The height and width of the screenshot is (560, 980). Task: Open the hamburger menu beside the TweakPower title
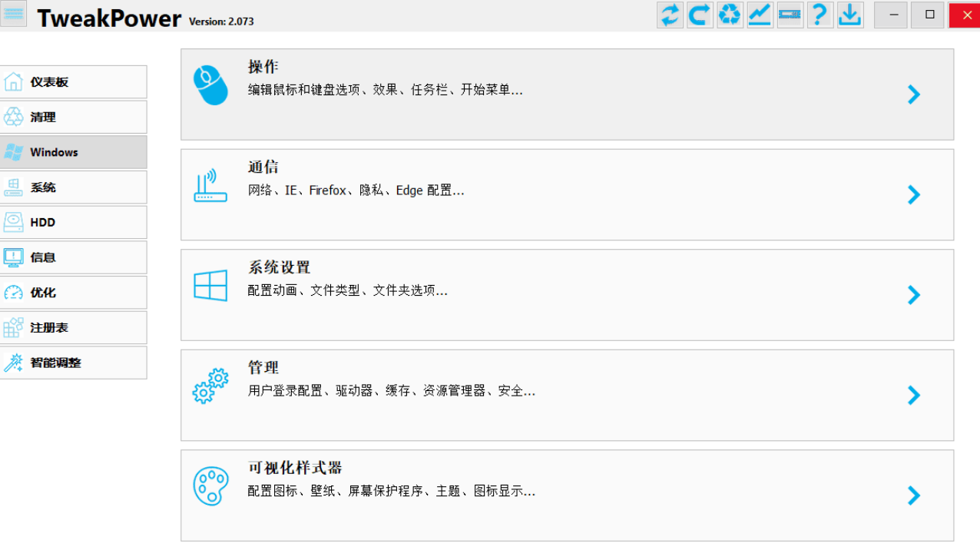tap(14, 14)
